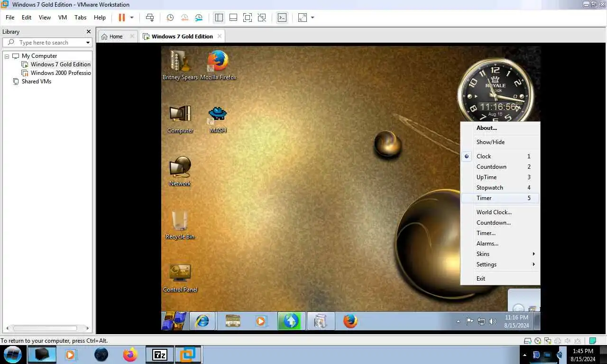Open the library search dropdown arrow
The width and height of the screenshot is (607, 364).
[88, 43]
